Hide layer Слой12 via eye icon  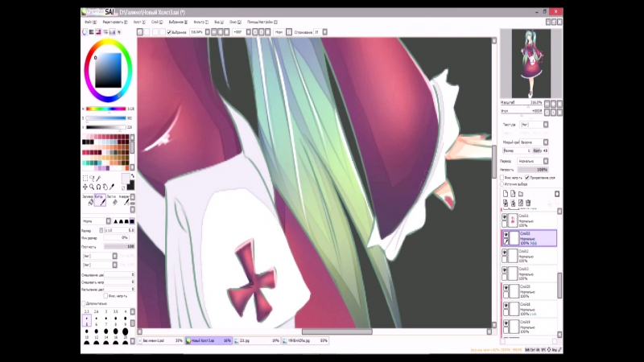(x=505, y=253)
